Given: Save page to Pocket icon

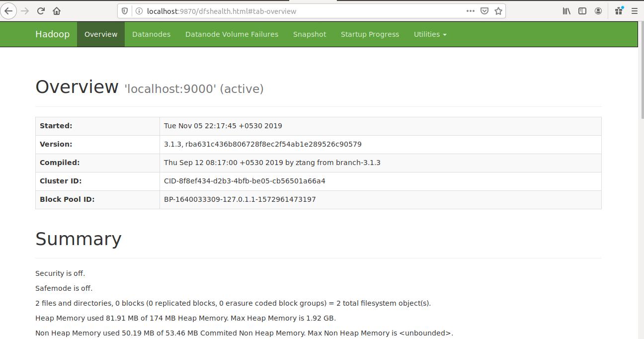Looking at the screenshot, I should click(x=484, y=11).
